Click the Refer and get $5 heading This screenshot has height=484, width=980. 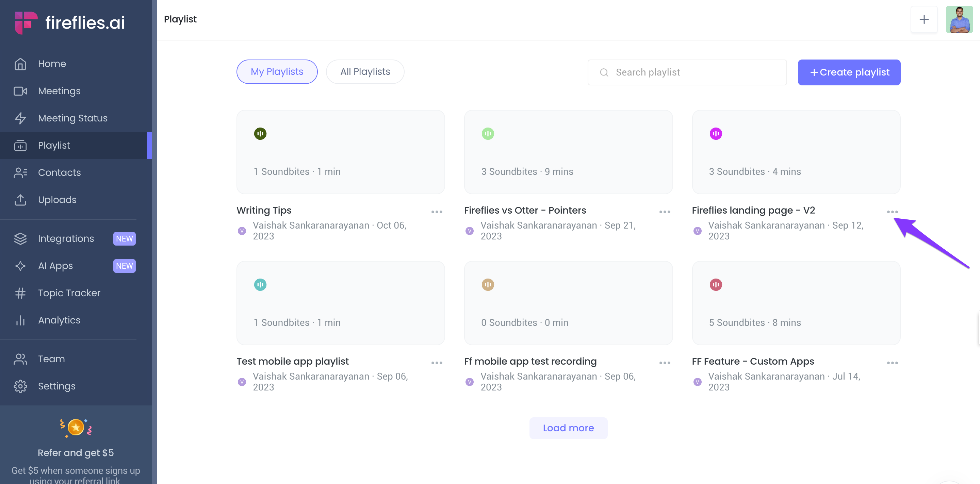coord(76,453)
